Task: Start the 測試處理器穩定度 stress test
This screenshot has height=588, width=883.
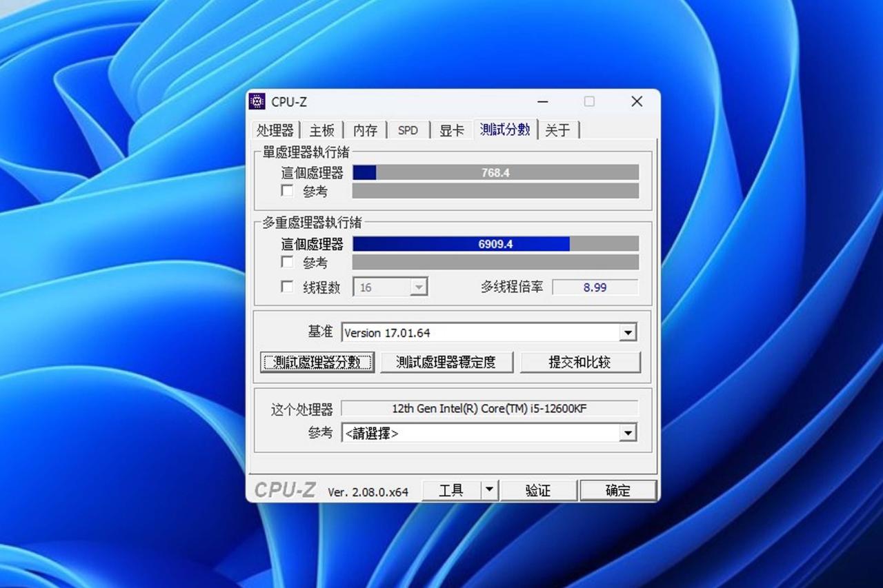Action: click(446, 362)
